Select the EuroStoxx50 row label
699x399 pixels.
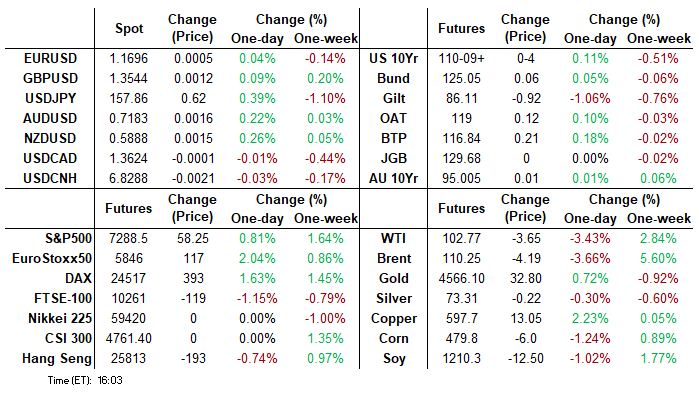pos(52,259)
